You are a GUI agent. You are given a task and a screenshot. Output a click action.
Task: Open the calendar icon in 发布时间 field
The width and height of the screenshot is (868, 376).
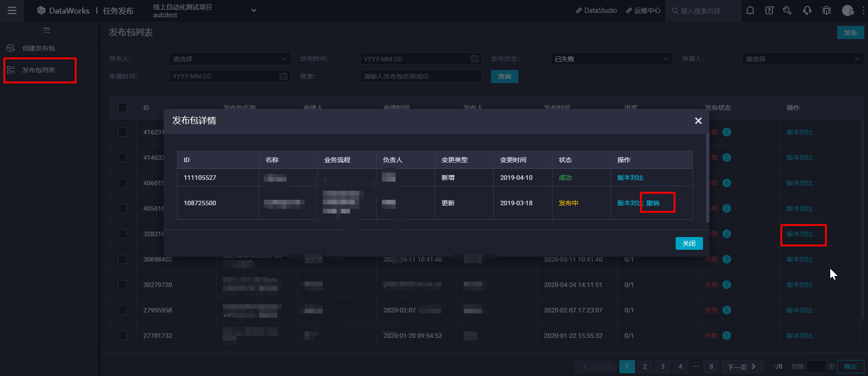point(474,59)
